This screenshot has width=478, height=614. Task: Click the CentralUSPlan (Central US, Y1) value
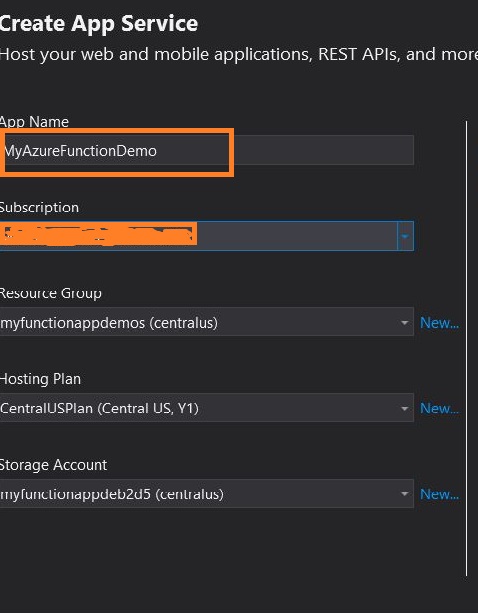click(x=99, y=408)
